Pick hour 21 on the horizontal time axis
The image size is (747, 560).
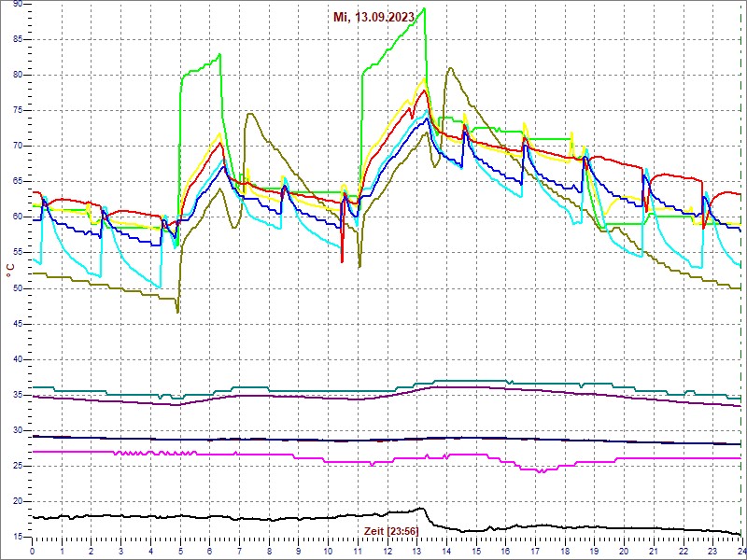654,551
